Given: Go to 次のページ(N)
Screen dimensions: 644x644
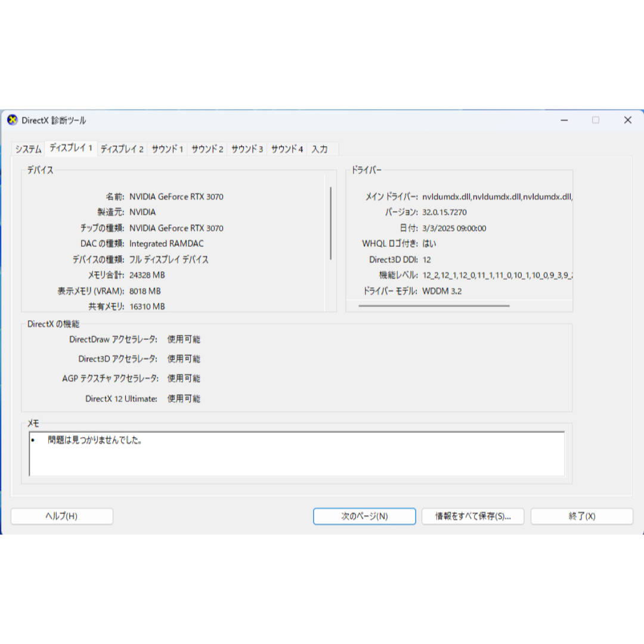Looking at the screenshot, I should point(364,516).
